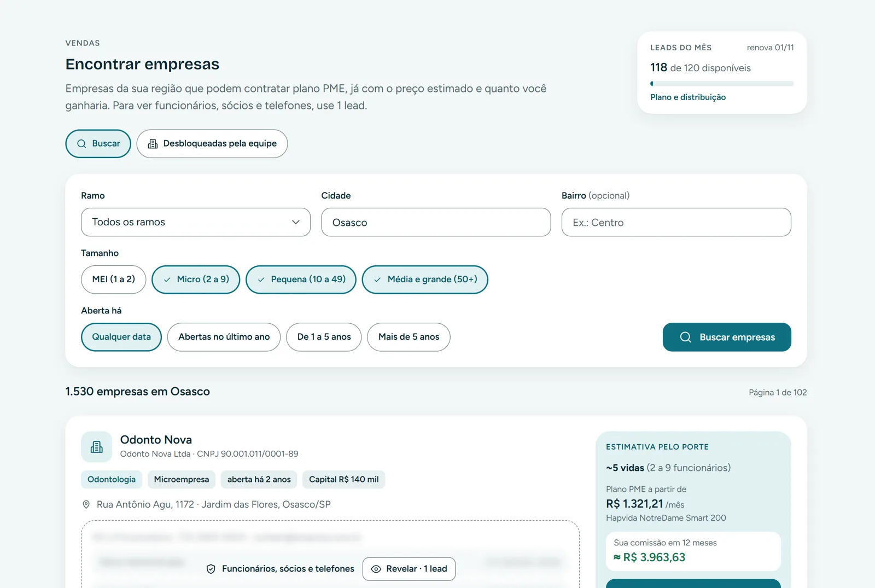The width and height of the screenshot is (875, 588).
Task: Select Mais de 5 anos filter
Action: (409, 337)
